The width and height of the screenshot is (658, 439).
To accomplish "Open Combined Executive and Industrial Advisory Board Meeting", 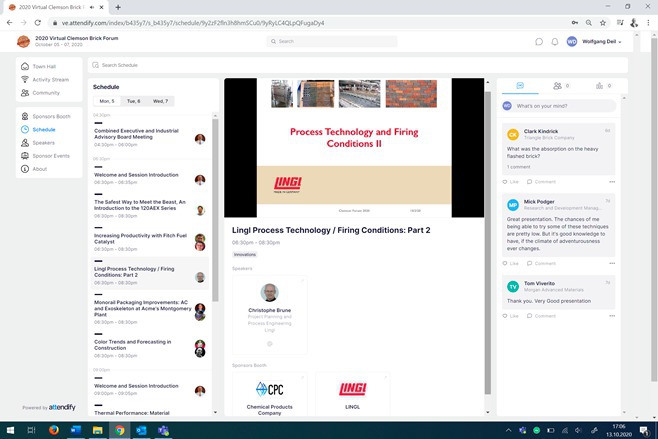I will point(150,138).
